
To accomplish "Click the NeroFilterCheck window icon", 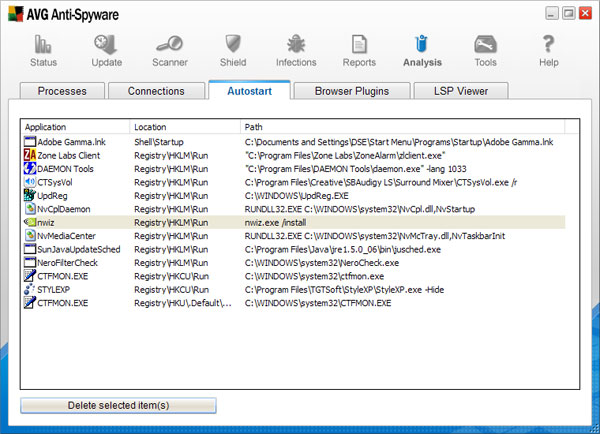I will pyautogui.click(x=29, y=263).
